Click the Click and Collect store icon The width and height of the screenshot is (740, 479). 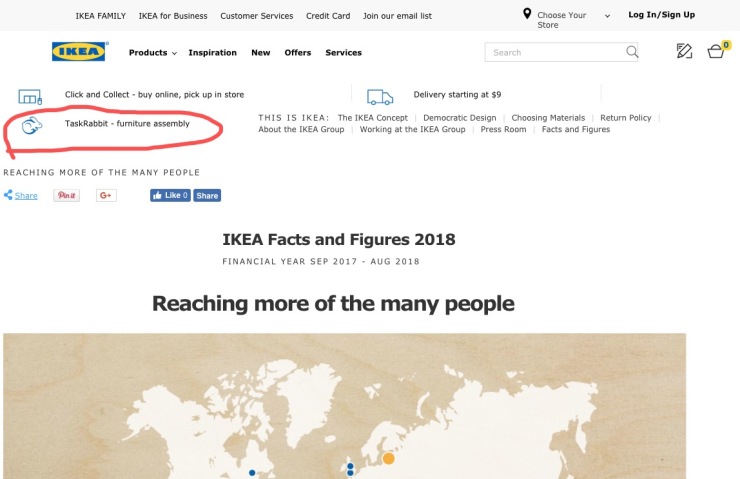[x=30, y=97]
